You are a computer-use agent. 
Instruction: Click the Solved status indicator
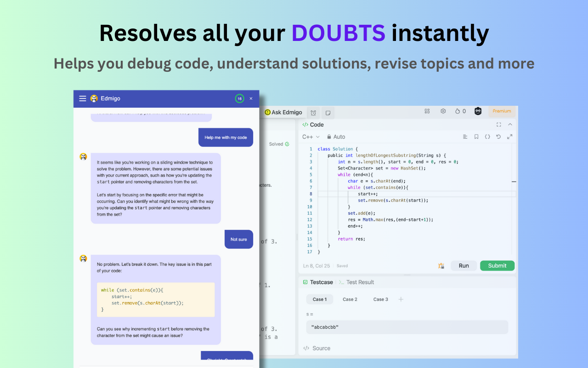click(x=279, y=144)
